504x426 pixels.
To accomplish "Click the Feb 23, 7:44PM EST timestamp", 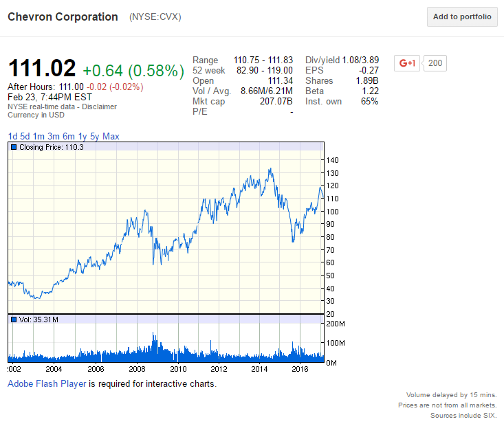I will [x=50, y=97].
